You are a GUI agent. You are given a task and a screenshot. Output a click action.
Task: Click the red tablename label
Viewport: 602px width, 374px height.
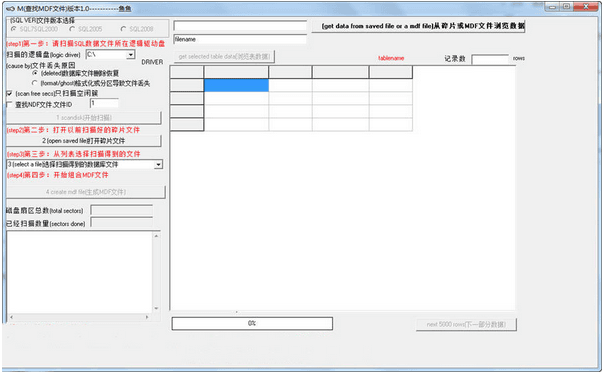[391, 58]
